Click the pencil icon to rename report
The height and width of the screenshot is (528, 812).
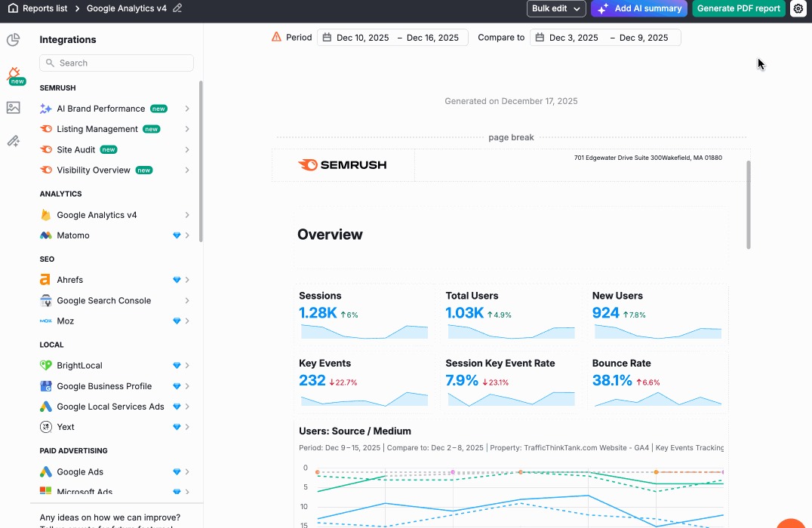tap(177, 8)
